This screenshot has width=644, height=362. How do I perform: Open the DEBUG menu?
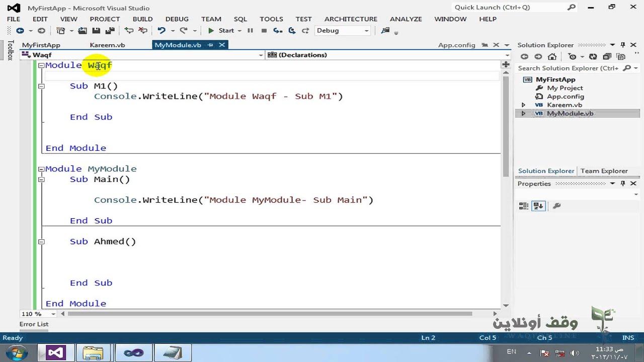177,19
